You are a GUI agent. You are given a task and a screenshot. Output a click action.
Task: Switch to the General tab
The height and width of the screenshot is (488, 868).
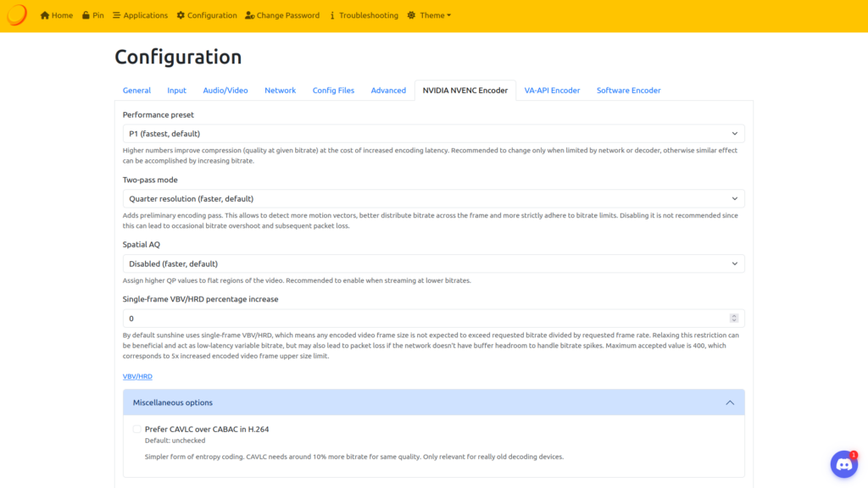click(x=136, y=90)
